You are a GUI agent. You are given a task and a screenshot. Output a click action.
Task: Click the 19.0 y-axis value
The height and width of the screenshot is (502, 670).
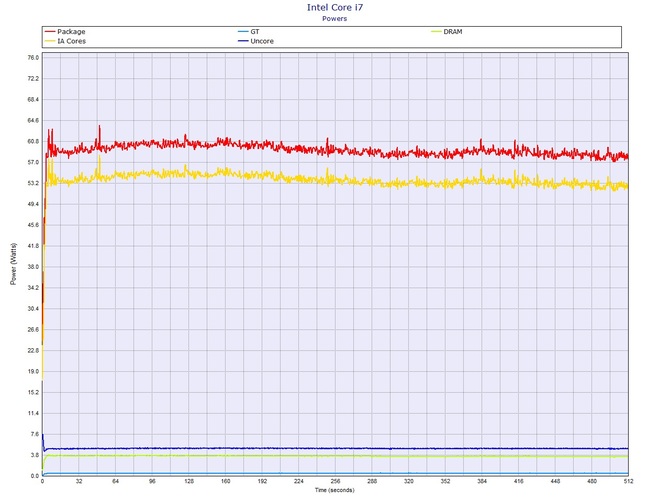coord(33,371)
